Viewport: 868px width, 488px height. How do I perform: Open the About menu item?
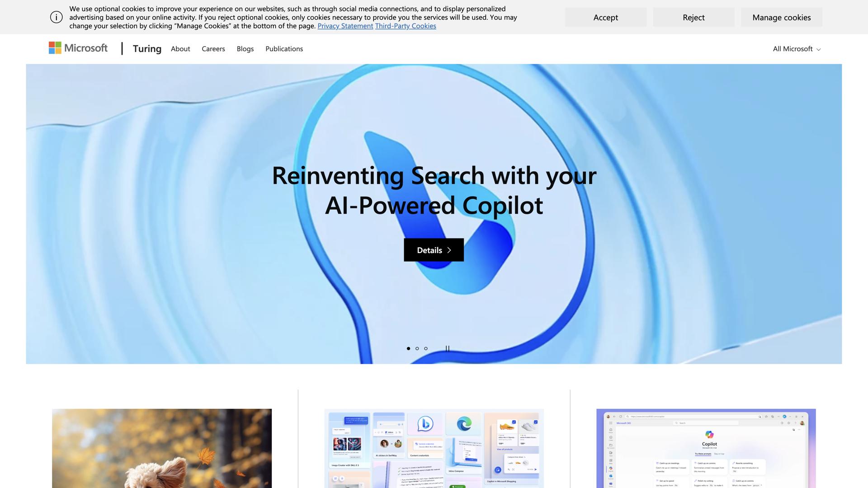coord(180,49)
